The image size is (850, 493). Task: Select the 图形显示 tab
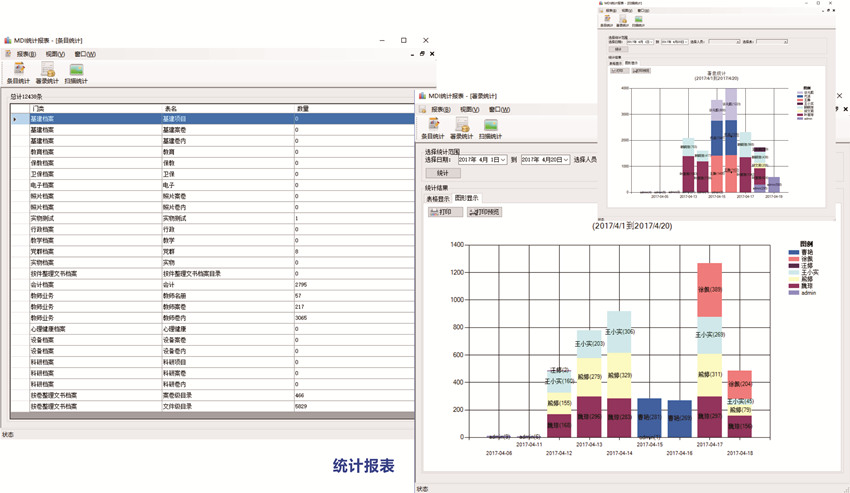click(466, 198)
